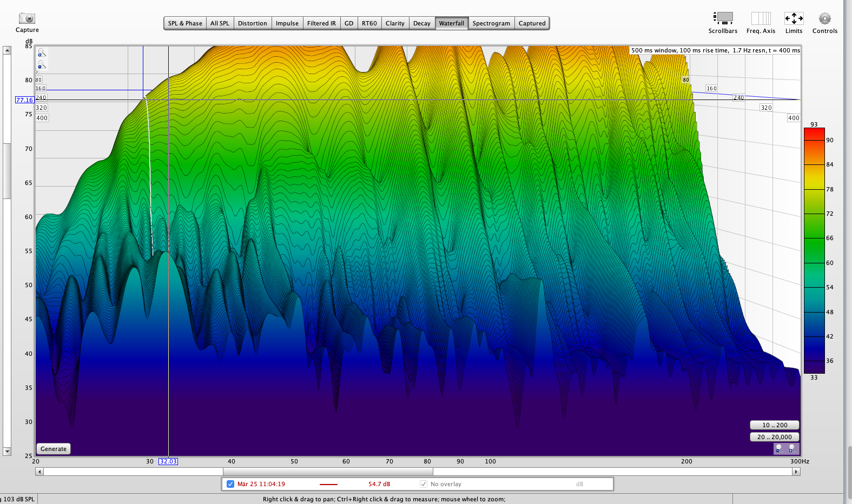This screenshot has width=852, height=504.
Task: Set range with the 20 .. 20,000 button
Action: [x=775, y=437]
